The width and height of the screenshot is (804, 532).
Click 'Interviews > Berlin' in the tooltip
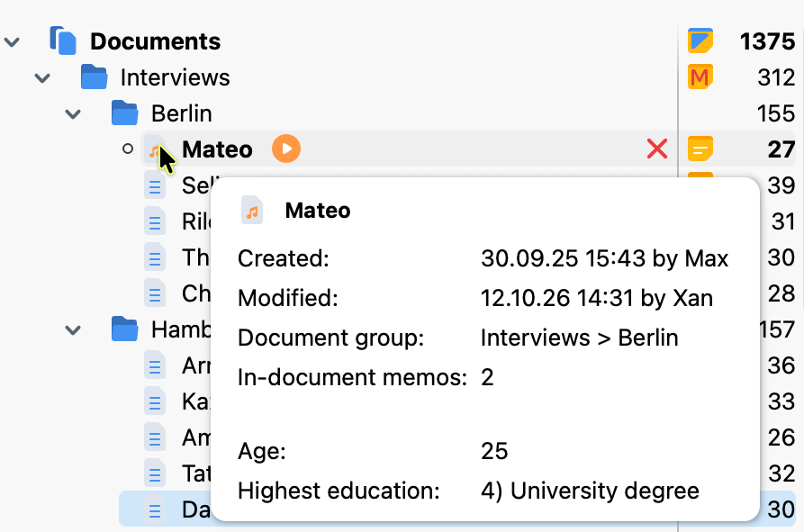pyautogui.click(x=580, y=338)
